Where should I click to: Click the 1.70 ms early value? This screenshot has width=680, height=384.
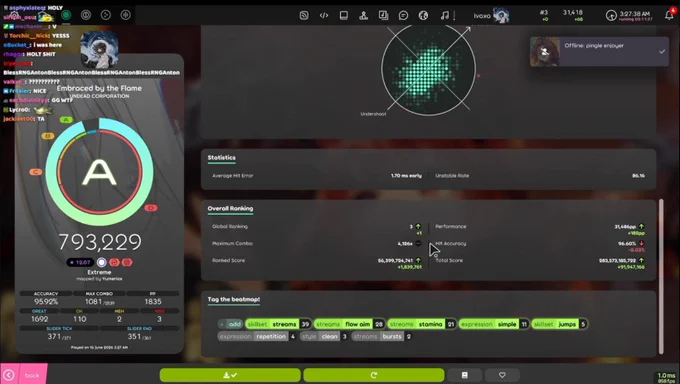(406, 176)
